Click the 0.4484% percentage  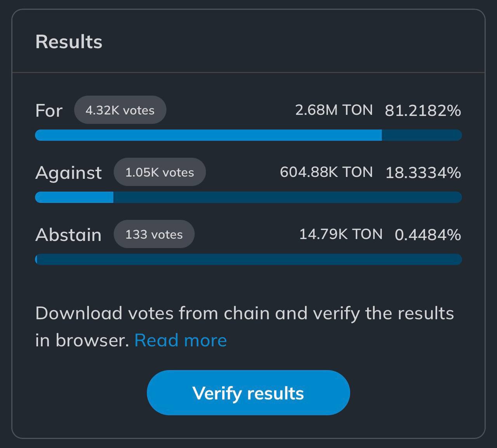pyautogui.click(x=428, y=235)
